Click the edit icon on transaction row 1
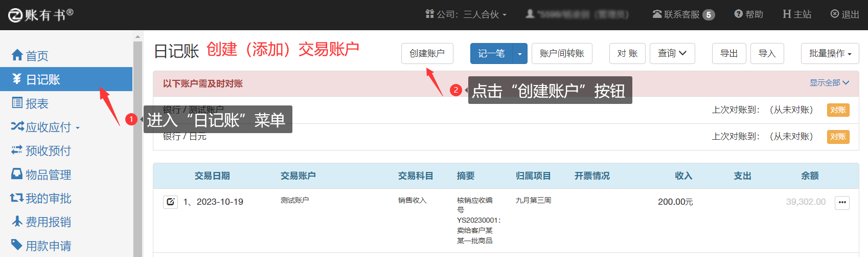Image resolution: width=868 pixels, height=257 pixels. click(x=170, y=202)
